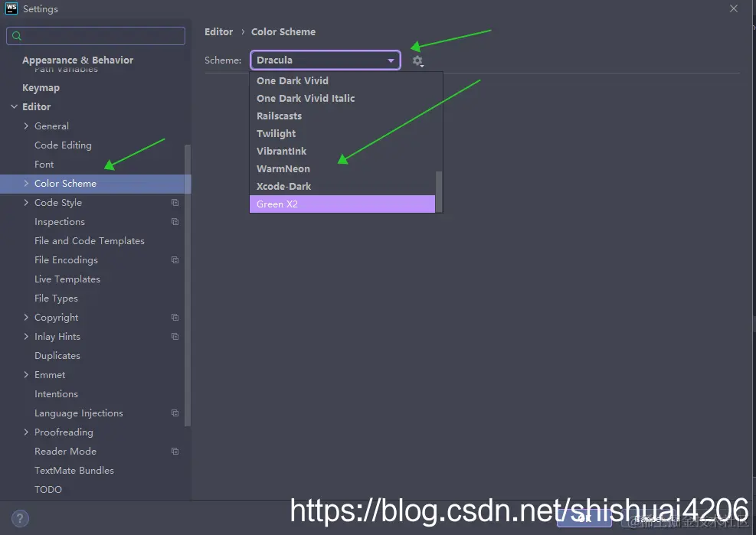Screen dimensions: 756x535
Task: Open the Language Injections page
Action: (x=79, y=413)
